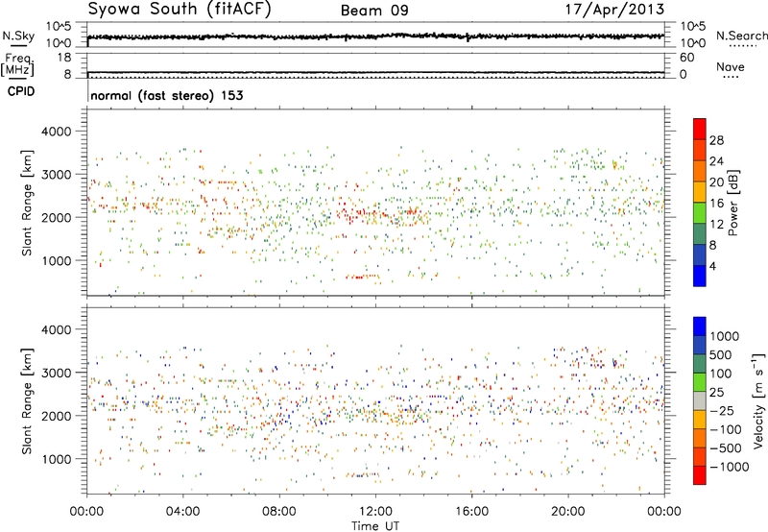Select '2000' tick on the power panel axis
The image size is (768, 532).
(x=57, y=217)
